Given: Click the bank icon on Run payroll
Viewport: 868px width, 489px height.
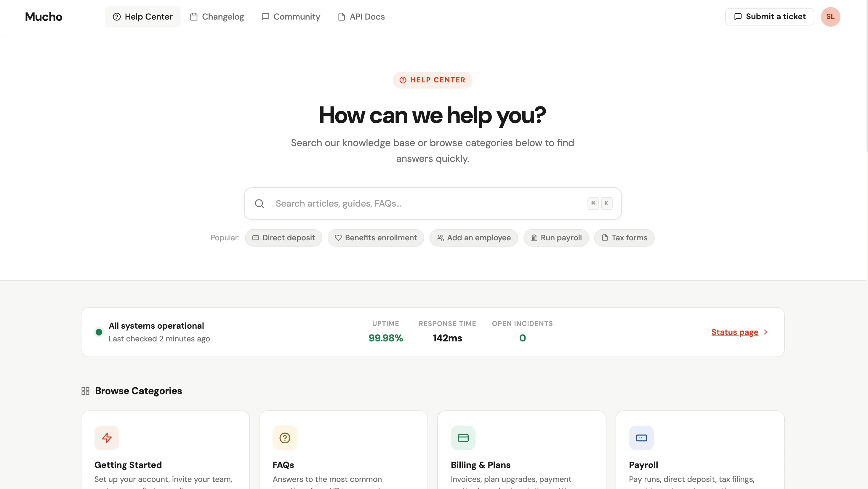Looking at the screenshot, I should click(534, 238).
